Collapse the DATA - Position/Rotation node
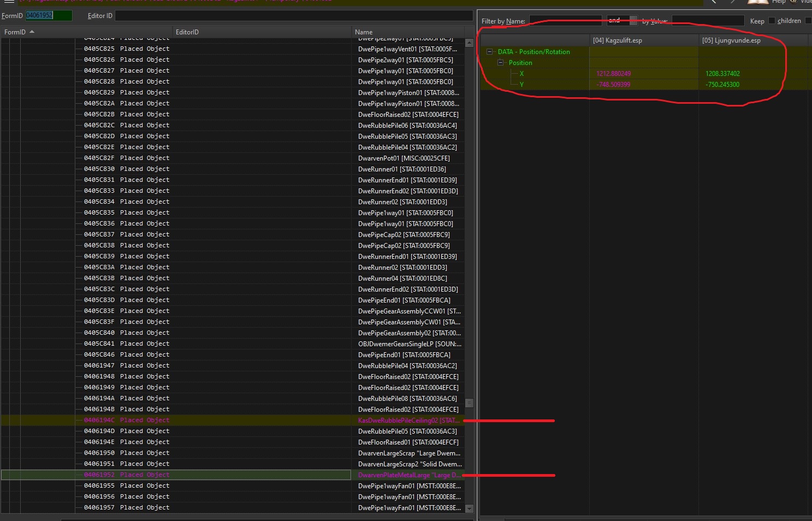This screenshot has height=521, width=812. 490,52
